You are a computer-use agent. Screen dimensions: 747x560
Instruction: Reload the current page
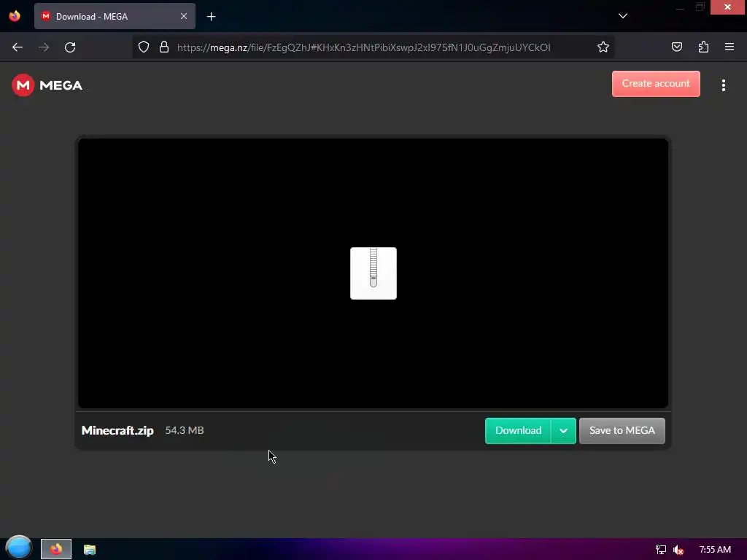(70, 47)
